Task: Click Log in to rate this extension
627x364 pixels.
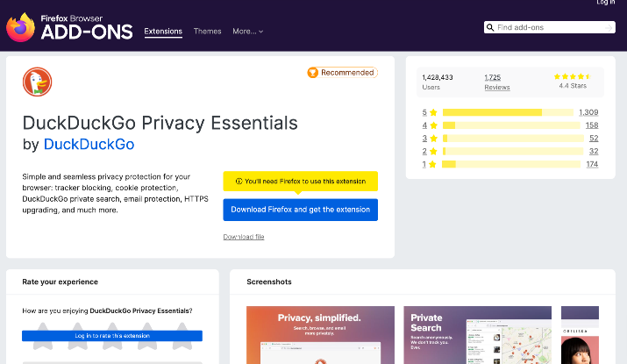Action: pyautogui.click(x=112, y=336)
